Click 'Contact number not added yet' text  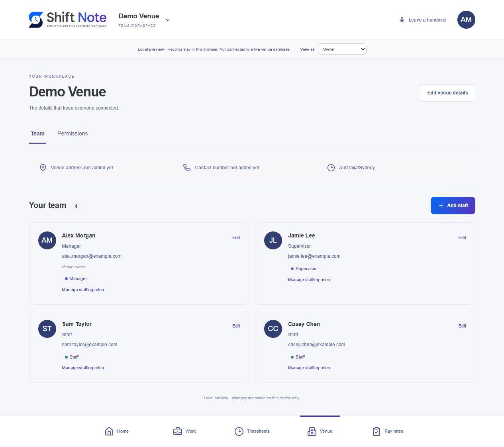[227, 168]
